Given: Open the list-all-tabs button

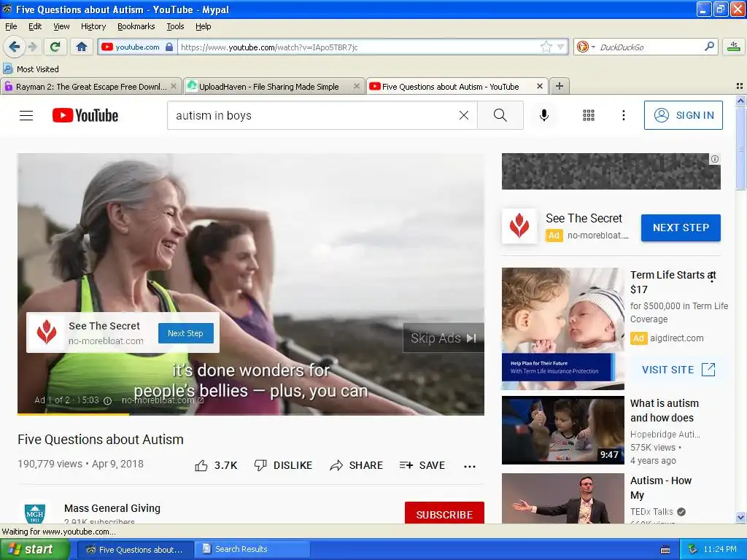Looking at the screenshot, I should click(x=740, y=86).
